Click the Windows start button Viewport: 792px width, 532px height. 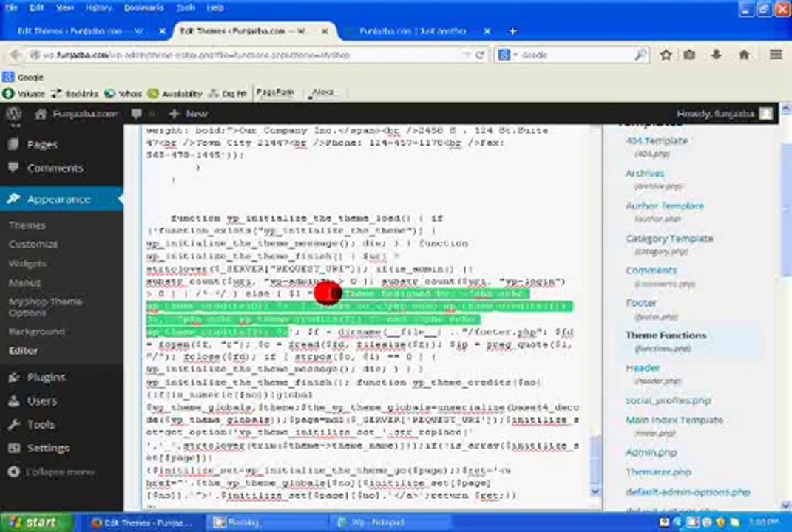(x=36, y=522)
